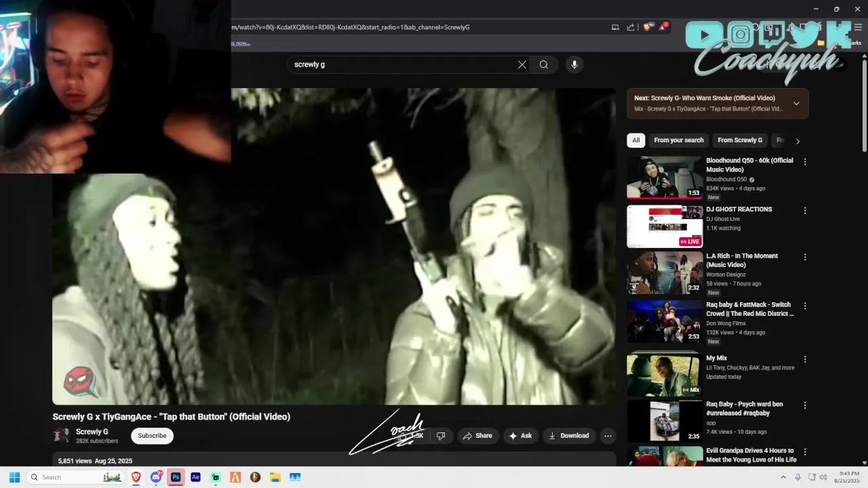868x488 pixels.
Task: Collapse the Next up mix playlist panel
Action: tap(796, 104)
